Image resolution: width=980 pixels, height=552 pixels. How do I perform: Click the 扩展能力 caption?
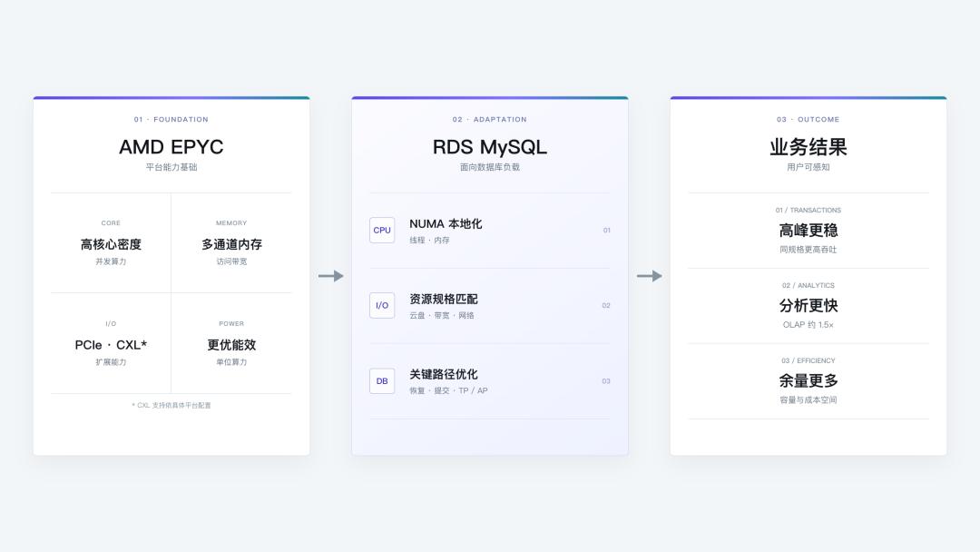tap(111, 362)
